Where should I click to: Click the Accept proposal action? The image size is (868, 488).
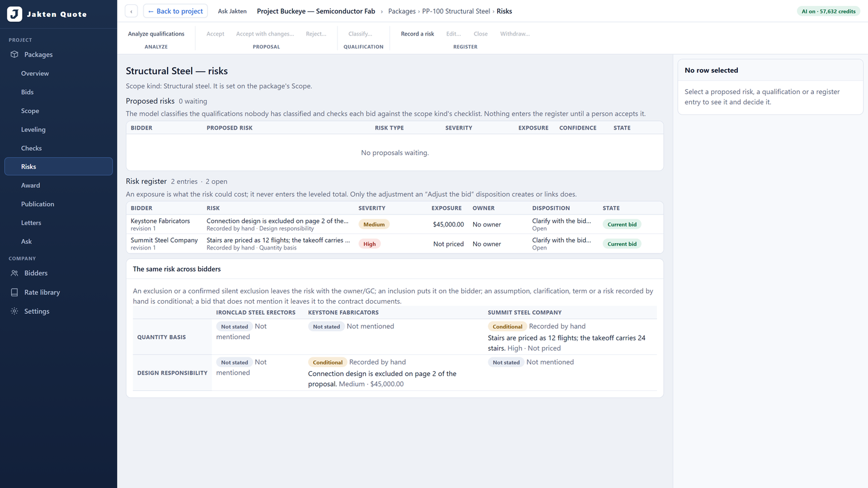click(x=215, y=34)
